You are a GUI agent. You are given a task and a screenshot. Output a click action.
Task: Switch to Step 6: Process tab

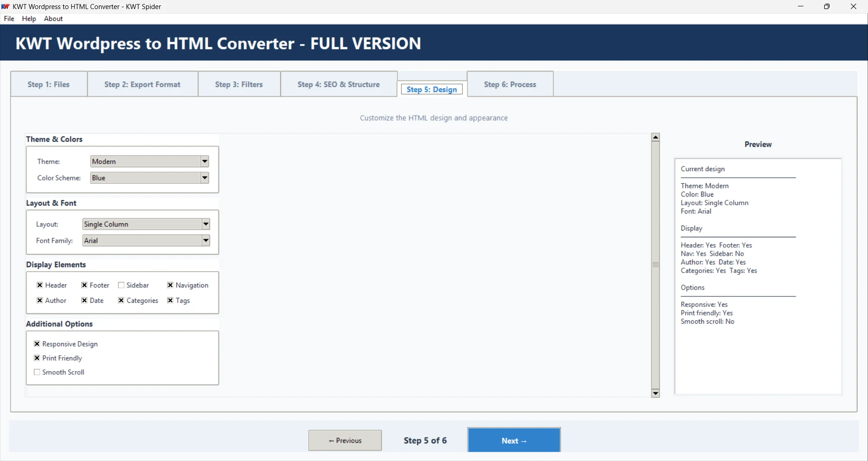pyautogui.click(x=510, y=84)
